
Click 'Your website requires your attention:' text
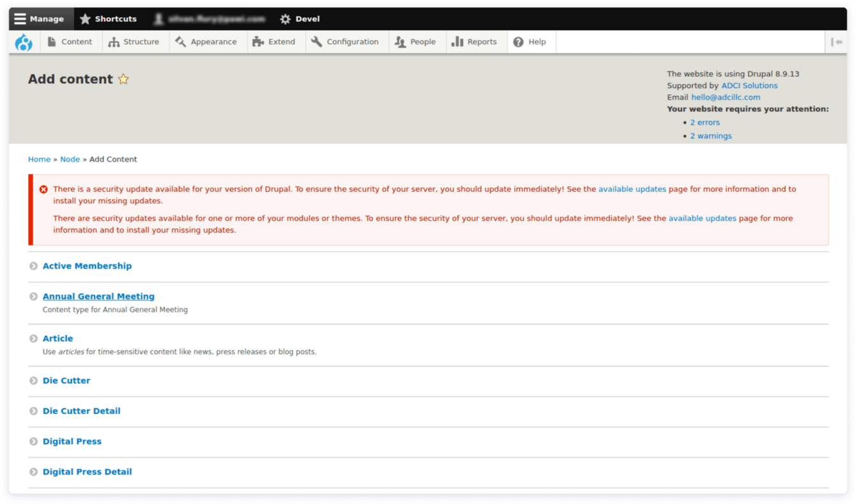[x=747, y=109]
